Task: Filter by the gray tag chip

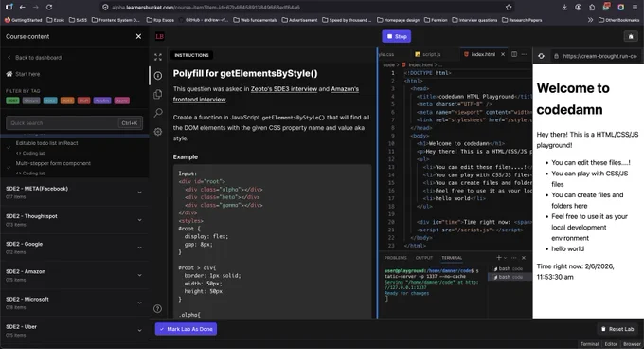Action: click(x=31, y=101)
